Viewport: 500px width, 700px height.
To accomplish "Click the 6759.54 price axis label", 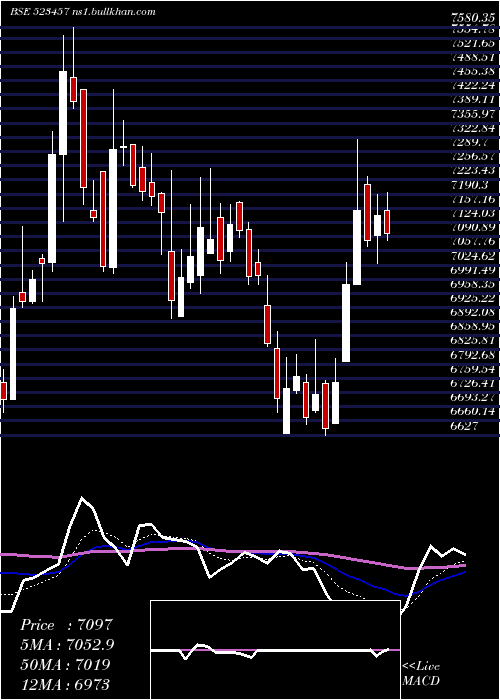I will point(473,369).
